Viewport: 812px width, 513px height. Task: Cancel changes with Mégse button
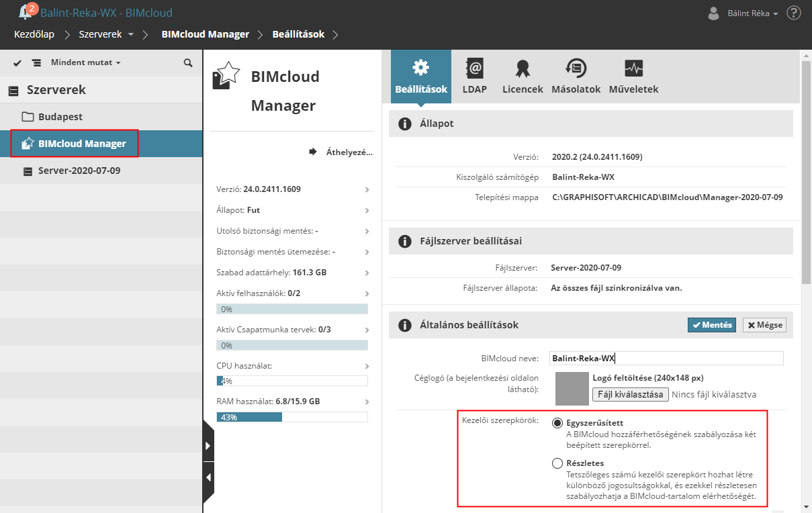click(764, 325)
